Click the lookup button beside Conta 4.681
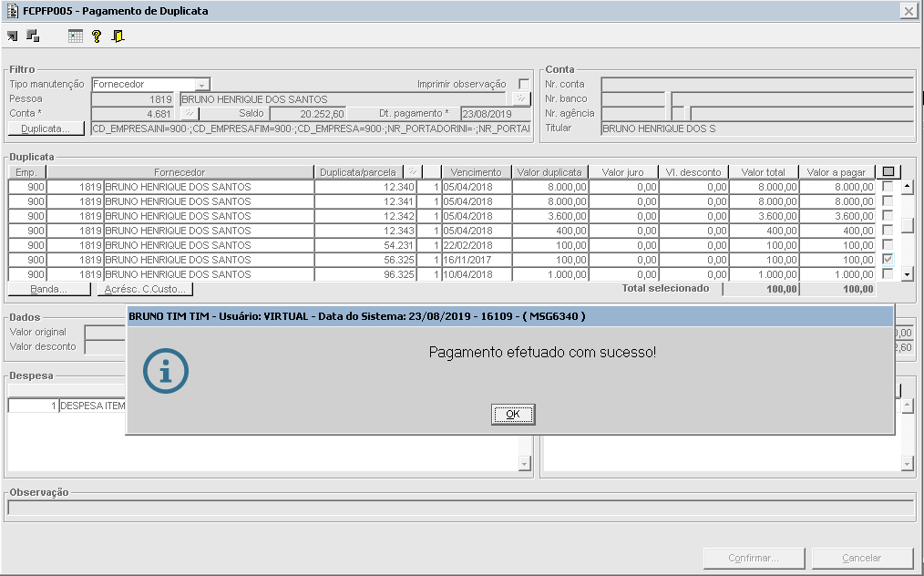924x576 pixels. pos(190,113)
